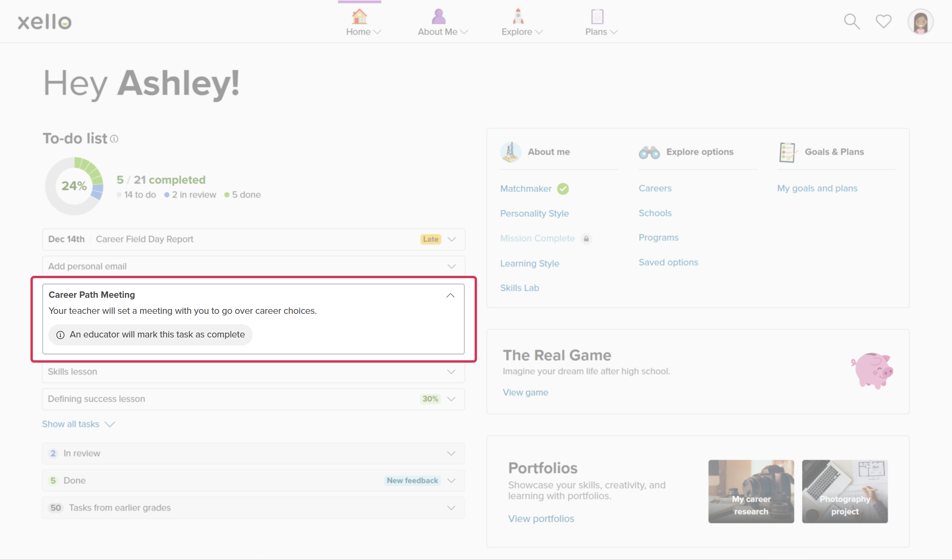Click the 24% progress donut chart
This screenshot has height=560, width=952.
74,186
